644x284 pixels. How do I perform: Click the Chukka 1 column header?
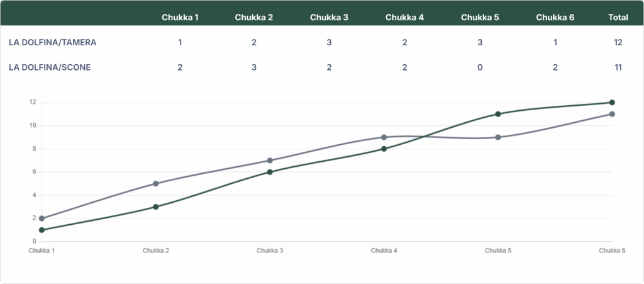pos(180,17)
